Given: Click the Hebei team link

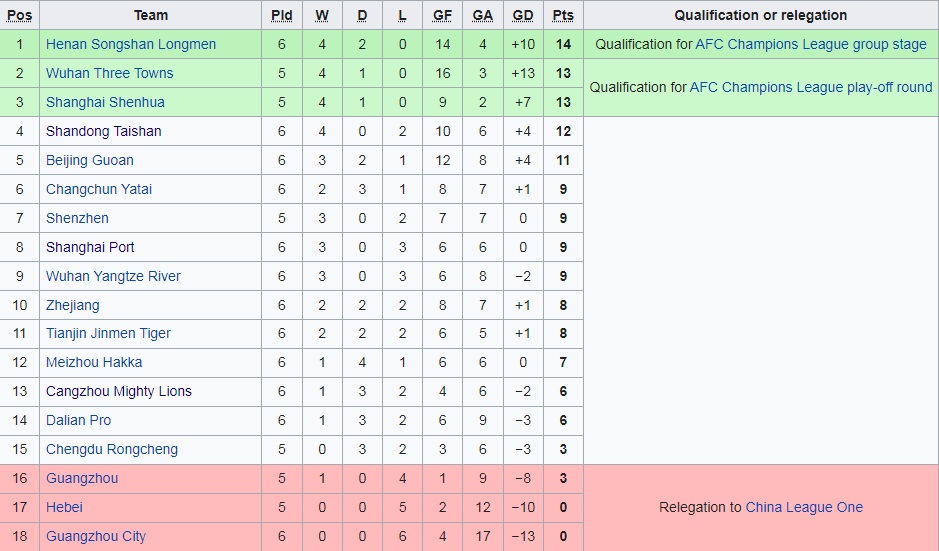Looking at the screenshot, I should coord(64,507).
